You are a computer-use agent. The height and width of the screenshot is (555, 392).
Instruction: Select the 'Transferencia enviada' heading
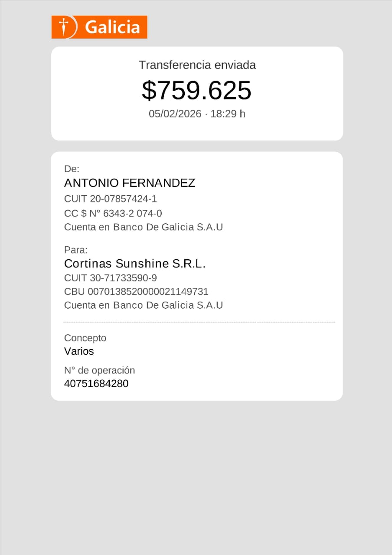[x=197, y=65]
